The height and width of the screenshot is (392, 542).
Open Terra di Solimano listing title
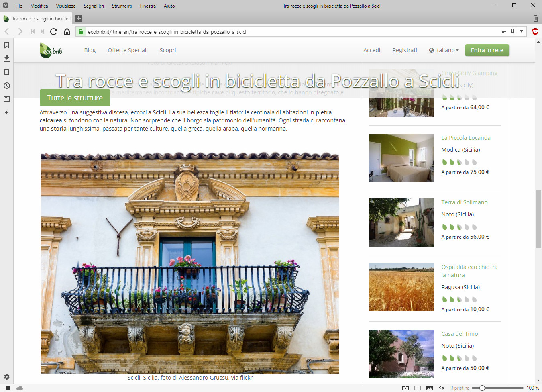465,202
